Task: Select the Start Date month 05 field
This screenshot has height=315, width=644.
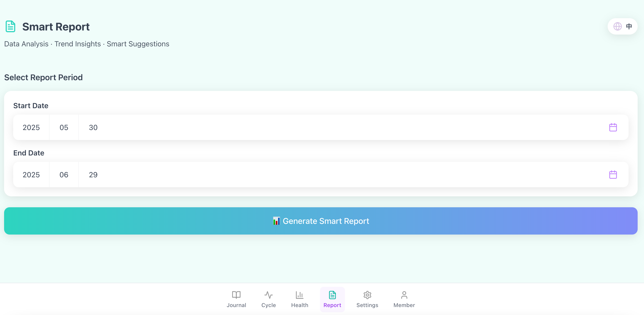Action: click(64, 127)
